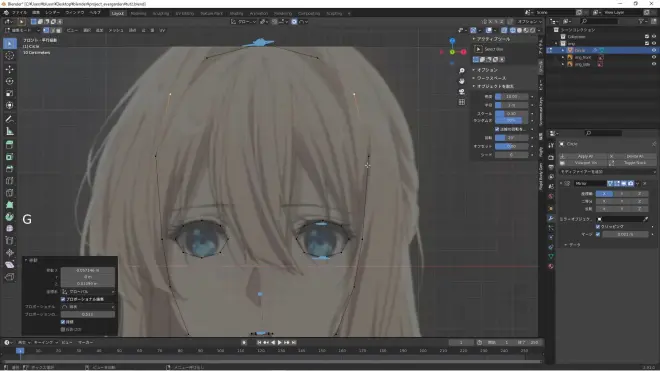The image size is (660, 371).
Task: Remove the Mirror modifier with X
Action: coord(645,184)
